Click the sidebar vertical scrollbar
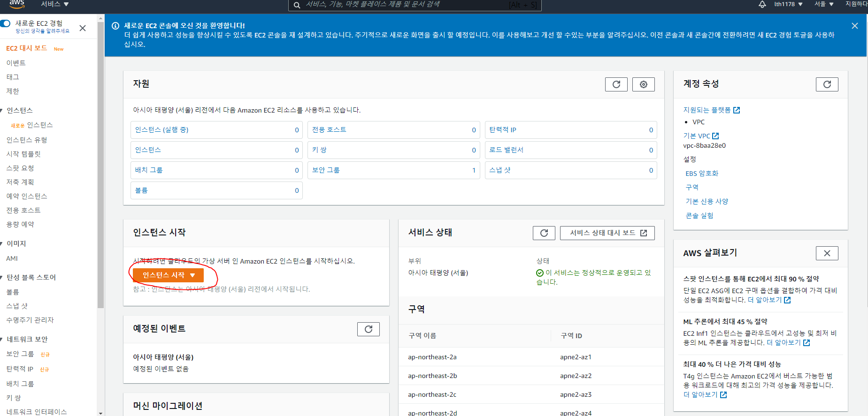Image resolution: width=868 pixels, height=416 pixels. [100, 164]
